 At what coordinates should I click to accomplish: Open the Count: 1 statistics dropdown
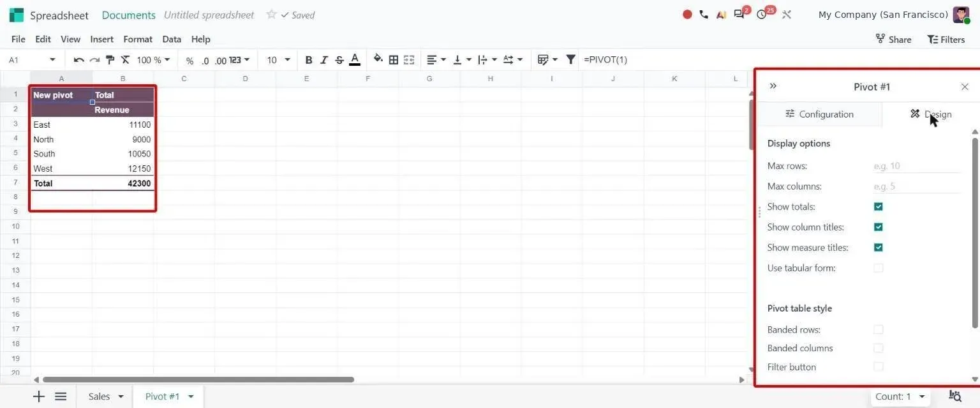tap(900, 397)
